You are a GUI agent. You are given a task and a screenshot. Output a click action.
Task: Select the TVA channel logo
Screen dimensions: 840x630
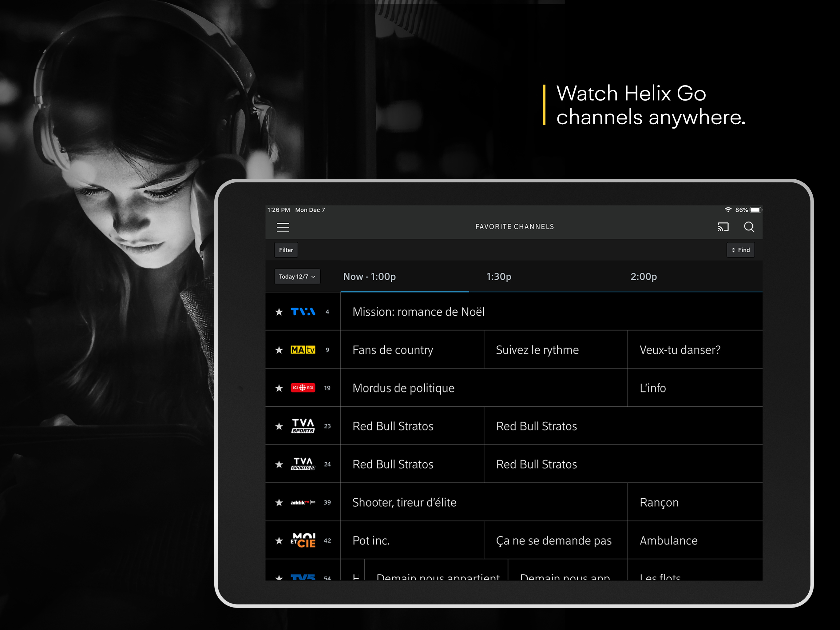tap(303, 312)
